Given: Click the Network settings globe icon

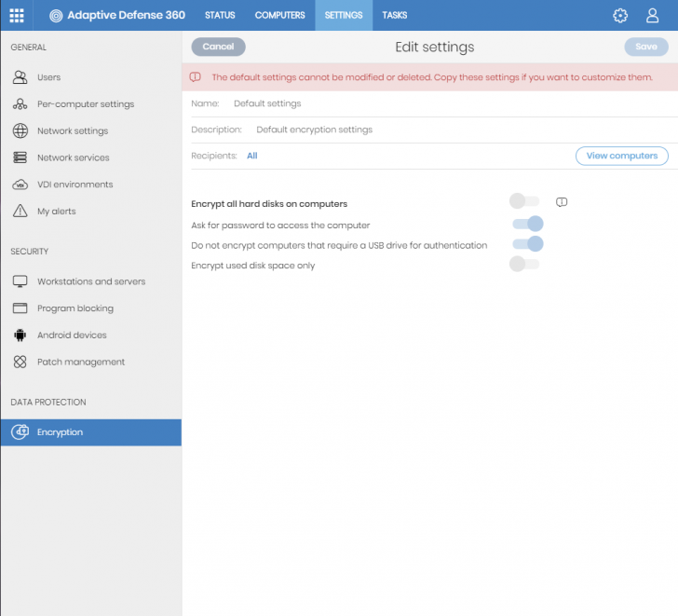Looking at the screenshot, I should [x=20, y=131].
